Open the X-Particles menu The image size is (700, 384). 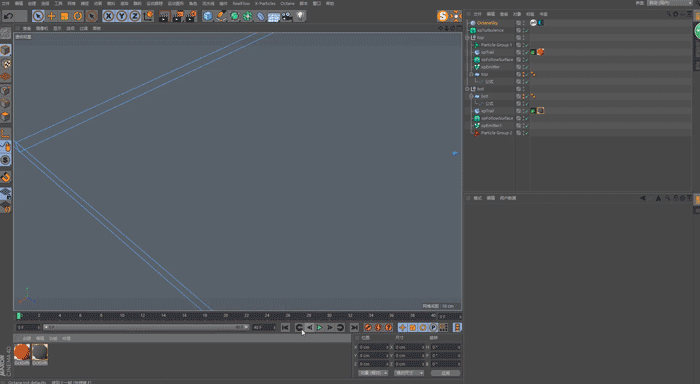tap(265, 3)
